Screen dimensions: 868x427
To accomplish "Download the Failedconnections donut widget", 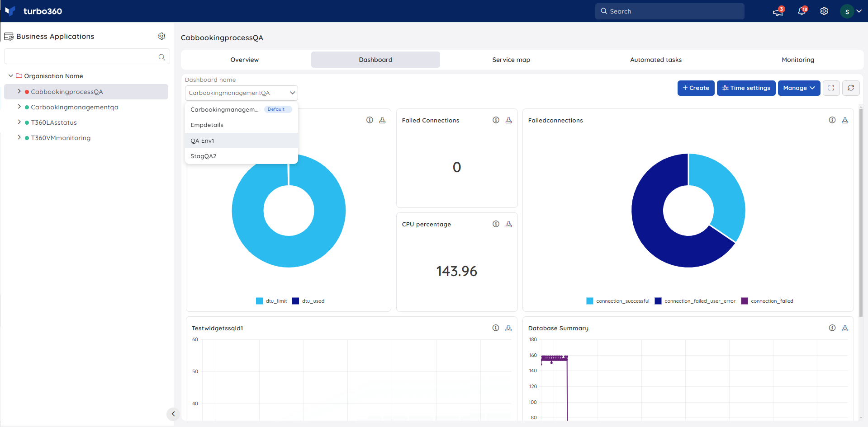I will pyautogui.click(x=845, y=120).
